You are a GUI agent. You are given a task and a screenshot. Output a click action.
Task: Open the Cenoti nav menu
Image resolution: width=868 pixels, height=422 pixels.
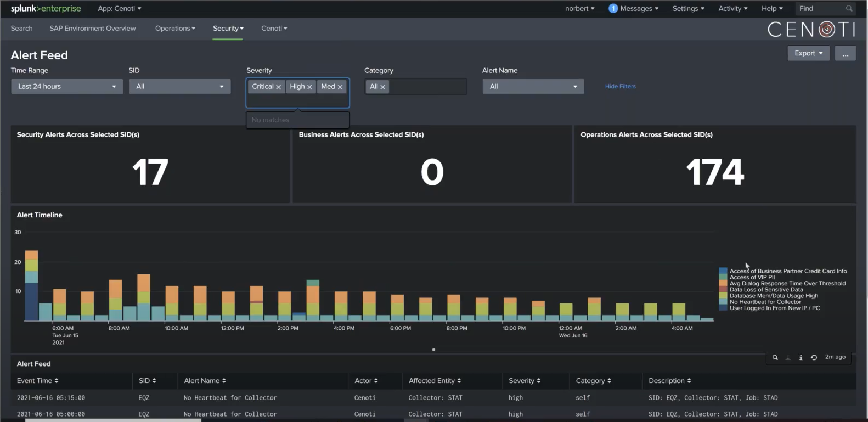click(x=274, y=29)
